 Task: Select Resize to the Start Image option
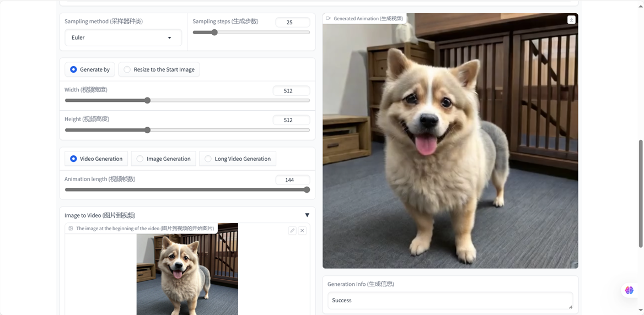159,69
